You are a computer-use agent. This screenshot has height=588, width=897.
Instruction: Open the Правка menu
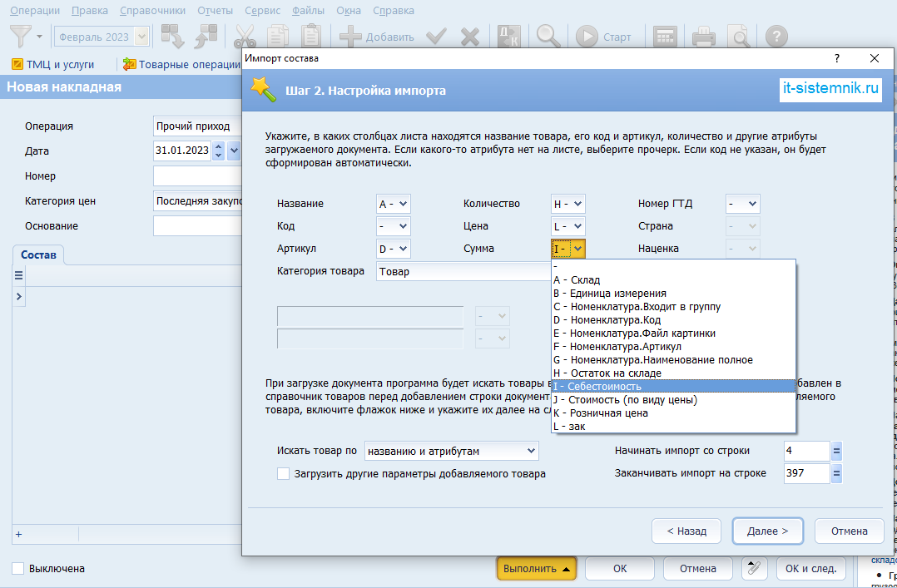[91, 10]
